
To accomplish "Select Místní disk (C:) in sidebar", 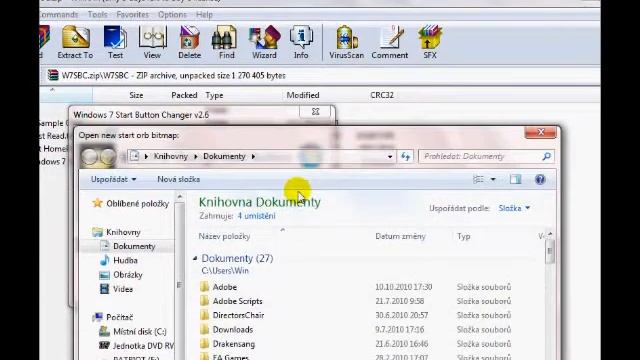I will (133, 331).
